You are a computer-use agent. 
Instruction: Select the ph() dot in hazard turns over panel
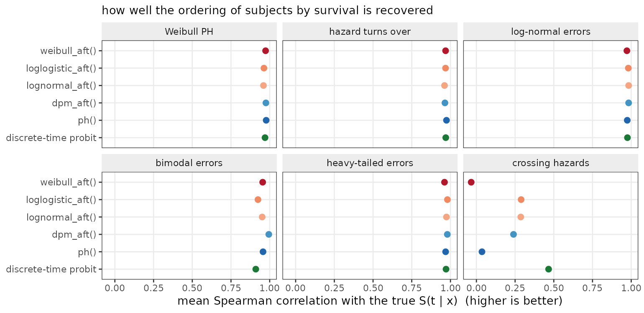pyautogui.click(x=447, y=121)
